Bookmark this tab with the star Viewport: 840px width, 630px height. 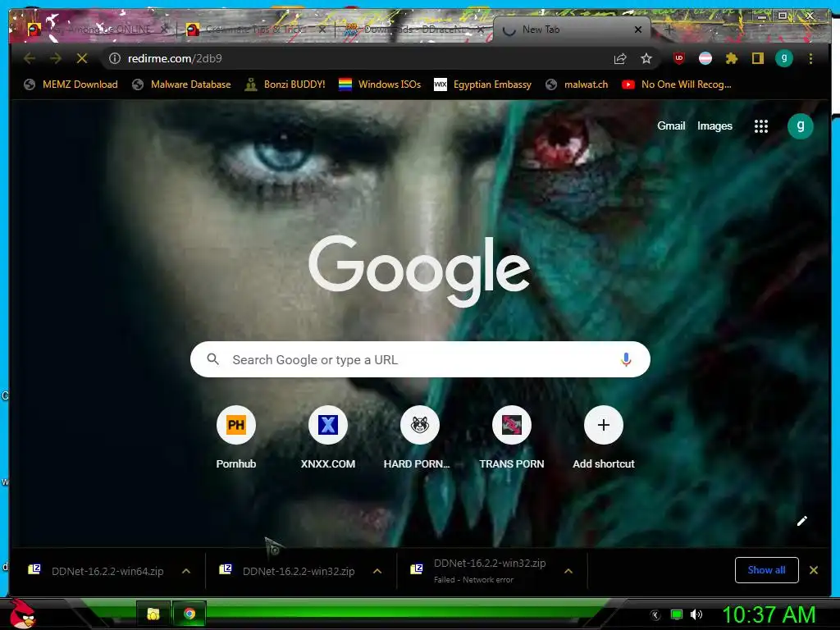[x=646, y=58]
